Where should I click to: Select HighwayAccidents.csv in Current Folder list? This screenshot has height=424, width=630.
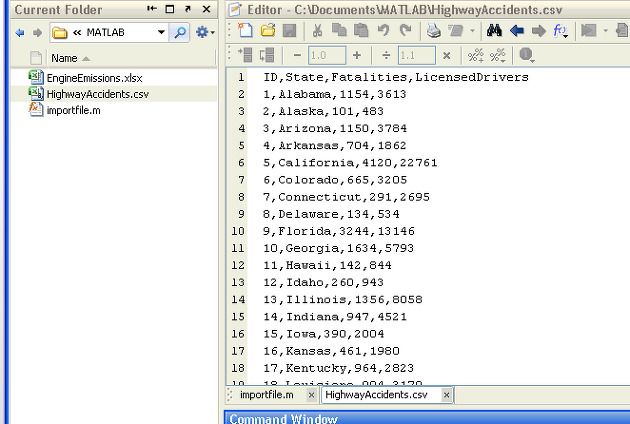(98, 94)
